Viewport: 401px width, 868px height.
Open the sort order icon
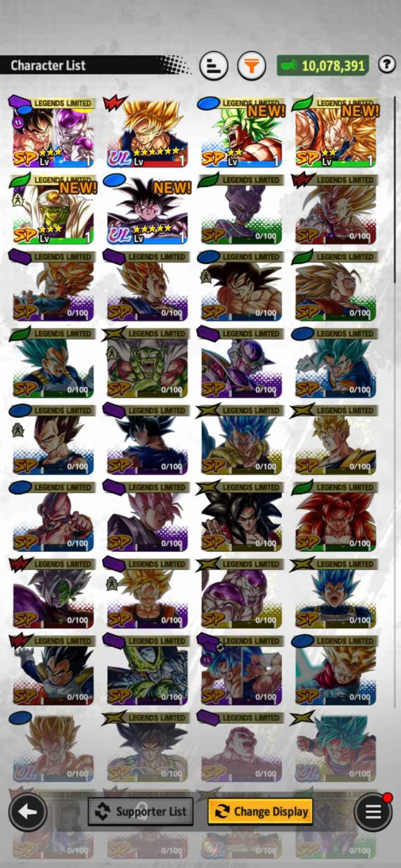[x=214, y=66]
